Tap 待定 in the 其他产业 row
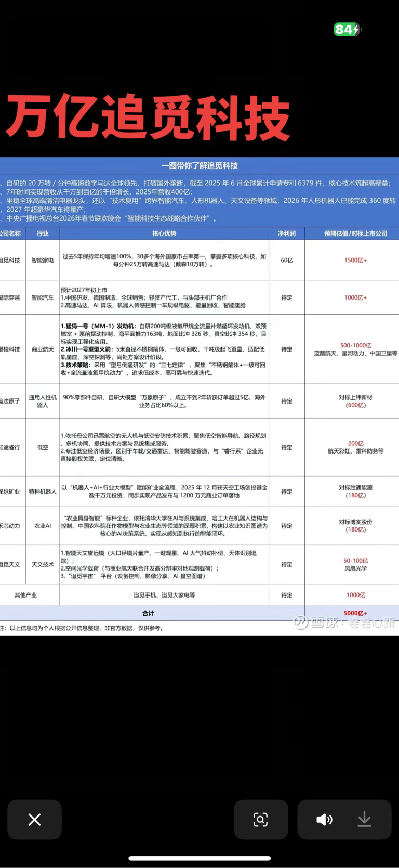The height and width of the screenshot is (868, 399). (287, 595)
